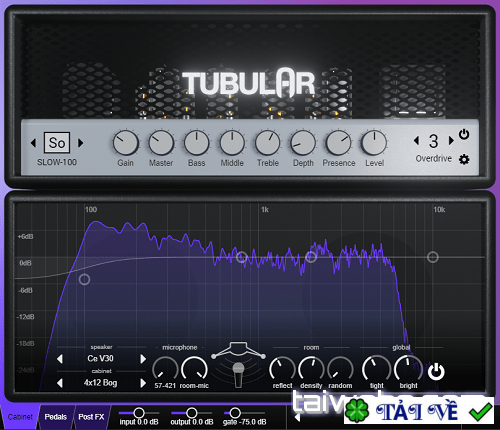Click the reflect knob

(x=282, y=369)
